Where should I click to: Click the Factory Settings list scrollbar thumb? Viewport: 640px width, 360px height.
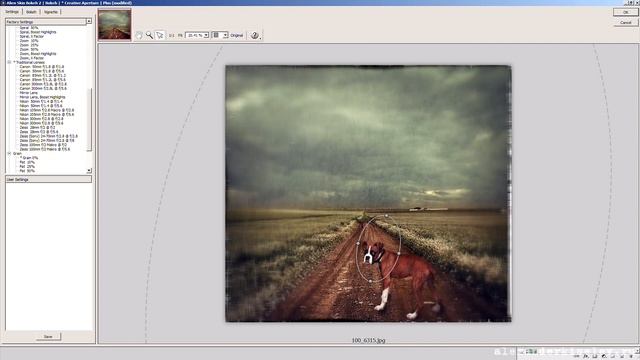[89, 119]
